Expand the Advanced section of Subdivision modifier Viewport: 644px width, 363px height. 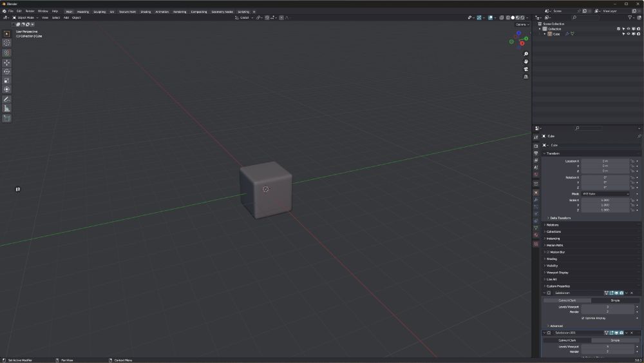[555, 326]
